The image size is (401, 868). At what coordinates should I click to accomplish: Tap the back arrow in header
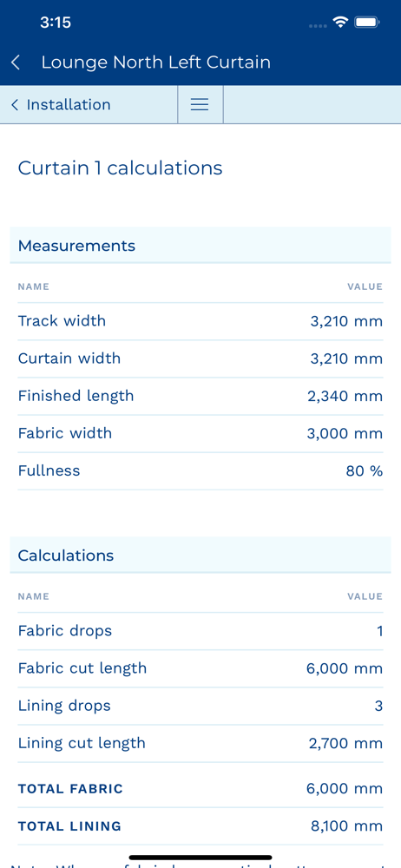coord(16,62)
